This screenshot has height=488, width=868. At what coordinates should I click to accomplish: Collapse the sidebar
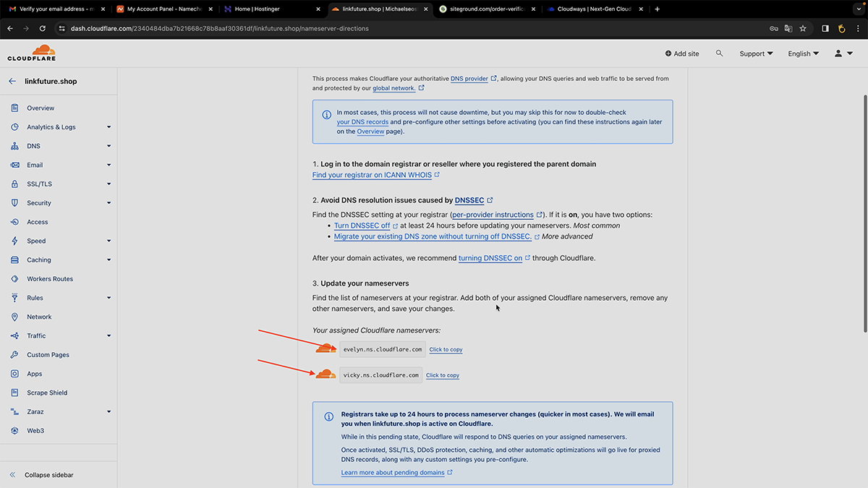(x=41, y=475)
